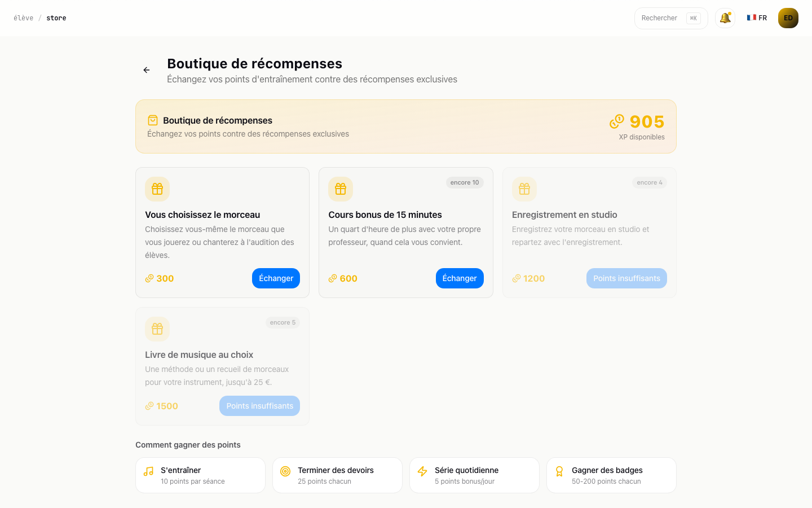Focus the Rechercher search field

[x=671, y=18]
